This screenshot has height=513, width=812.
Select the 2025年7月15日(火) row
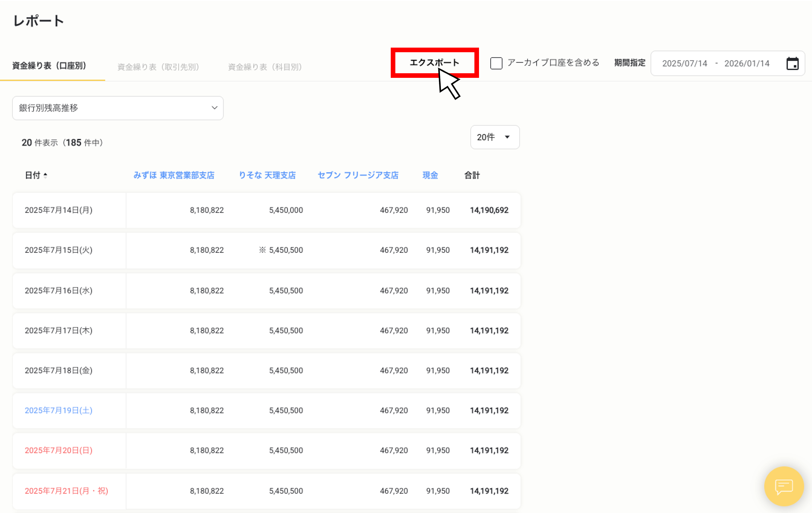(58, 250)
